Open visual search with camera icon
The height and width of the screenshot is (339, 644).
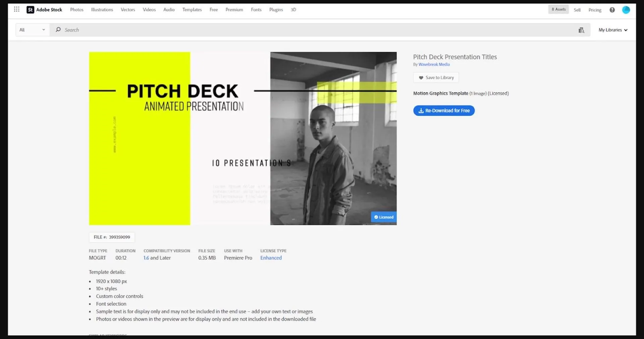click(581, 30)
